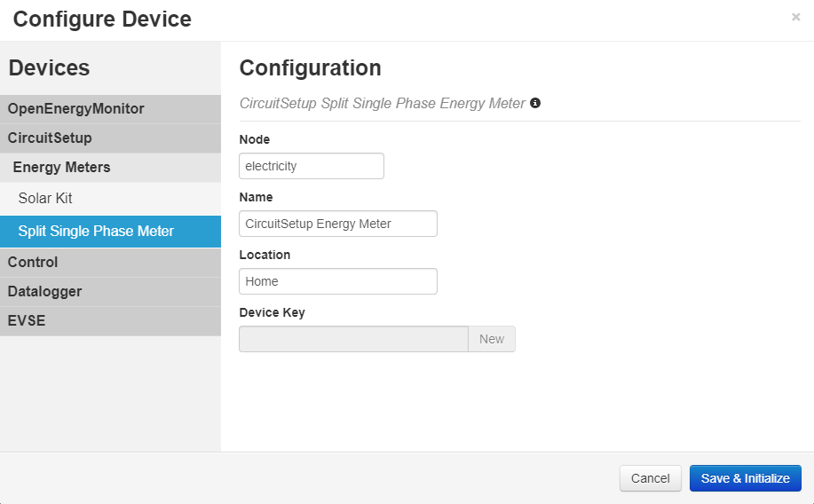This screenshot has width=814, height=504.
Task: Select the Solar Kit device template
Action: pyautogui.click(x=45, y=199)
